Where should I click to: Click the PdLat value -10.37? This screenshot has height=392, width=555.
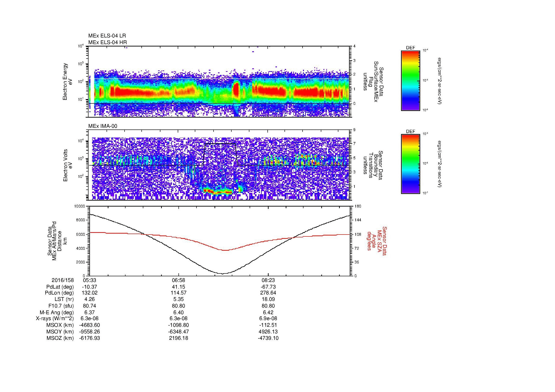click(89, 287)
